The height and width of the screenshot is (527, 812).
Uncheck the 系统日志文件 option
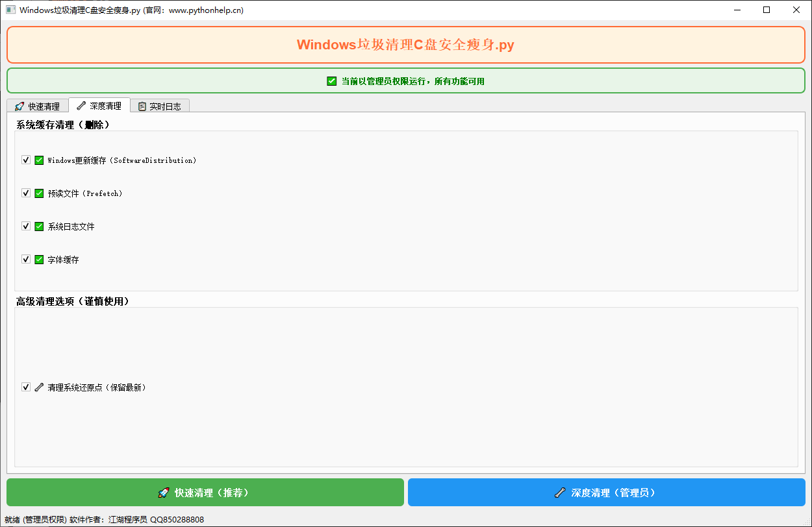click(x=25, y=226)
